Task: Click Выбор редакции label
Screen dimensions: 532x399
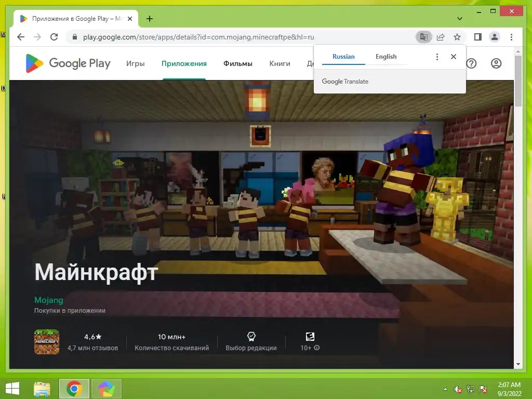Action: coord(251,348)
